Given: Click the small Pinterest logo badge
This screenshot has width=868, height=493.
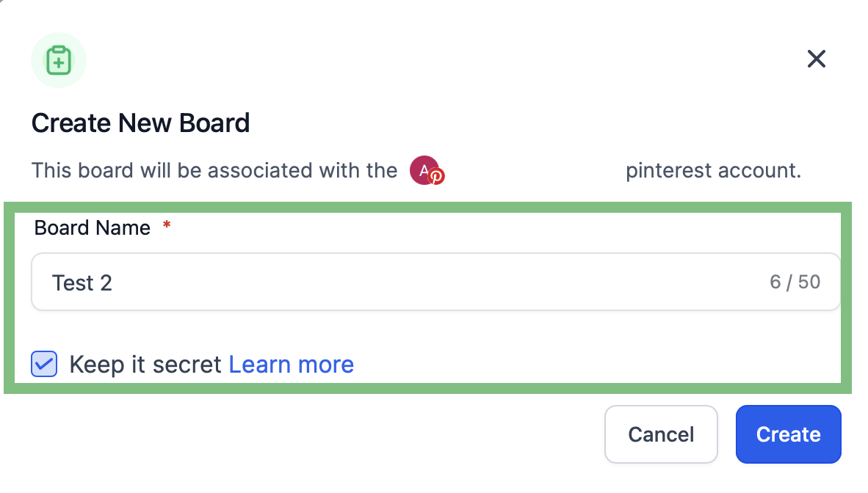Looking at the screenshot, I should (436, 177).
